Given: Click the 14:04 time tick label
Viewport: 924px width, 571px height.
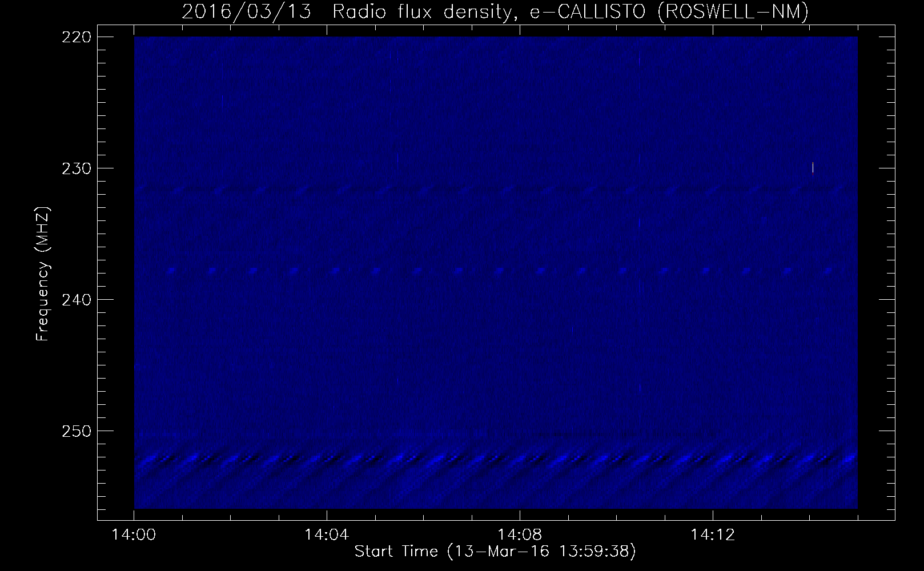Looking at the screenshot, I should [327, 535].
